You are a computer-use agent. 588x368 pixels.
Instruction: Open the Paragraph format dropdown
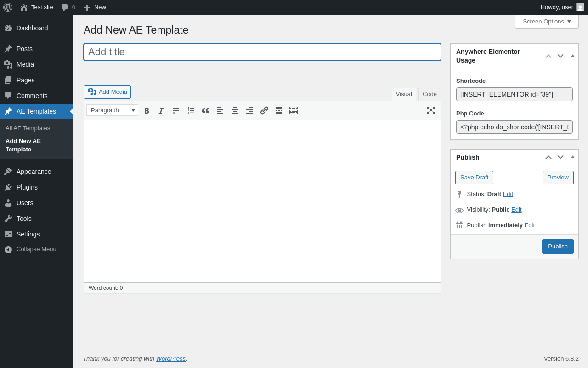coord(112,110)
